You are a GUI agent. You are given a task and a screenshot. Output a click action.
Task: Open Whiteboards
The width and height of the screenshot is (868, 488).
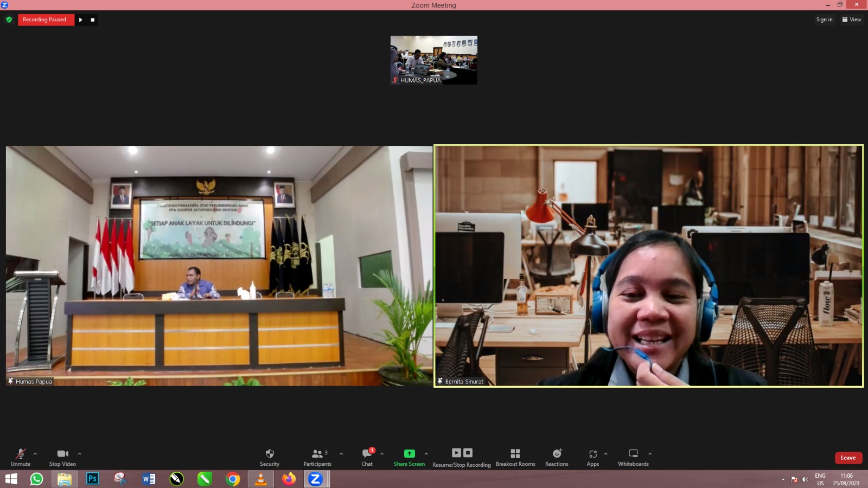click(633, 454)
